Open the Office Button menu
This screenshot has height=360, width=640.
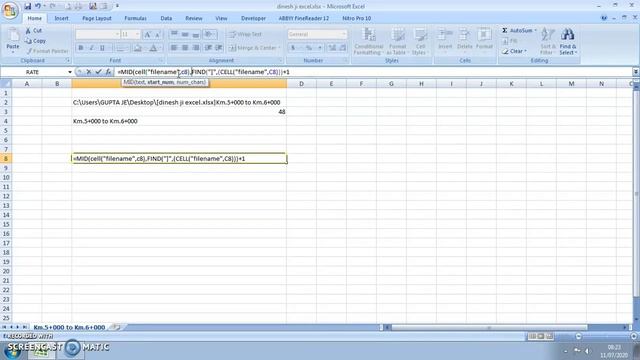[x=10, y=10]
